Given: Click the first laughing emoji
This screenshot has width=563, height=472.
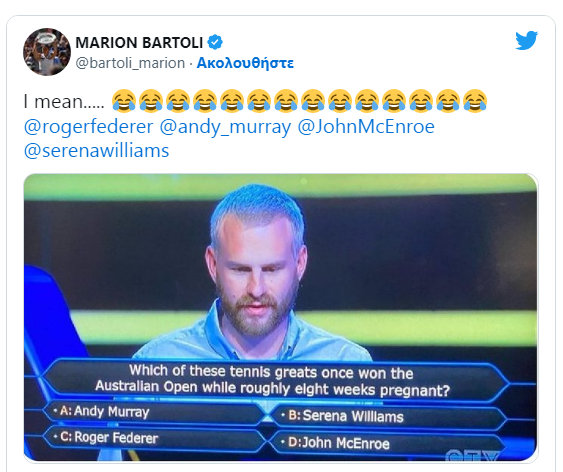Looking at the screenshot, I should (x=124, y=101).
